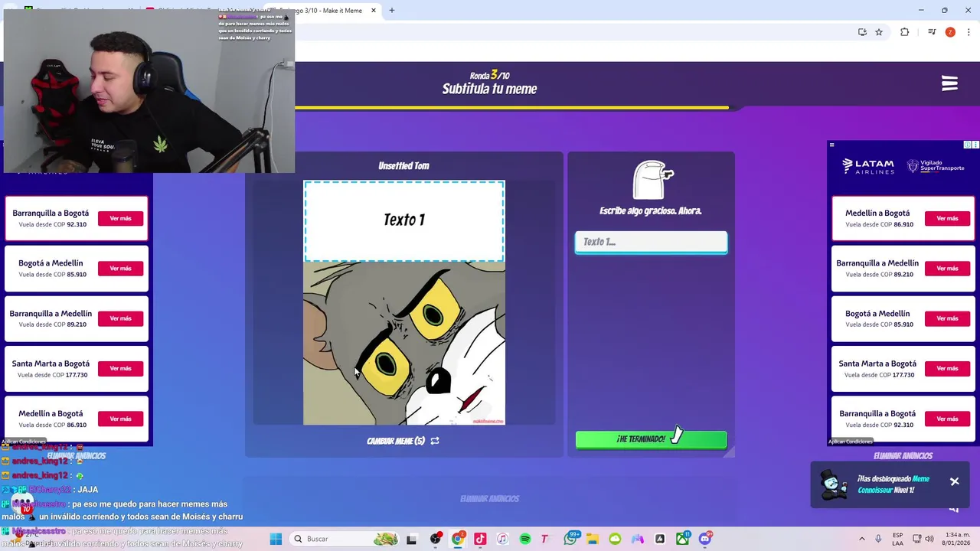Click Ver más for Bogotá a Medellín, right ad

947,318
